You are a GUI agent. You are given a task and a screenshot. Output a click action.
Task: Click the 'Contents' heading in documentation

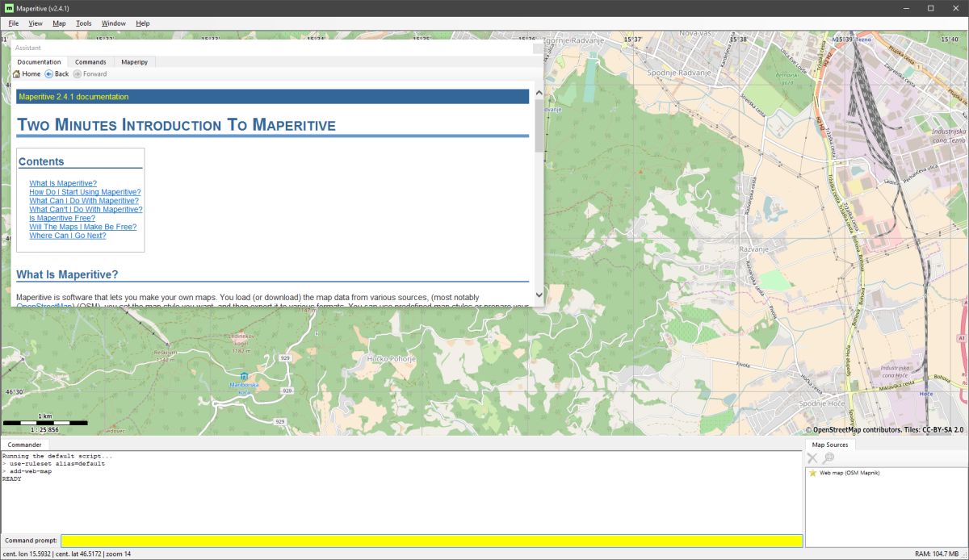click(x=41, y=161)
